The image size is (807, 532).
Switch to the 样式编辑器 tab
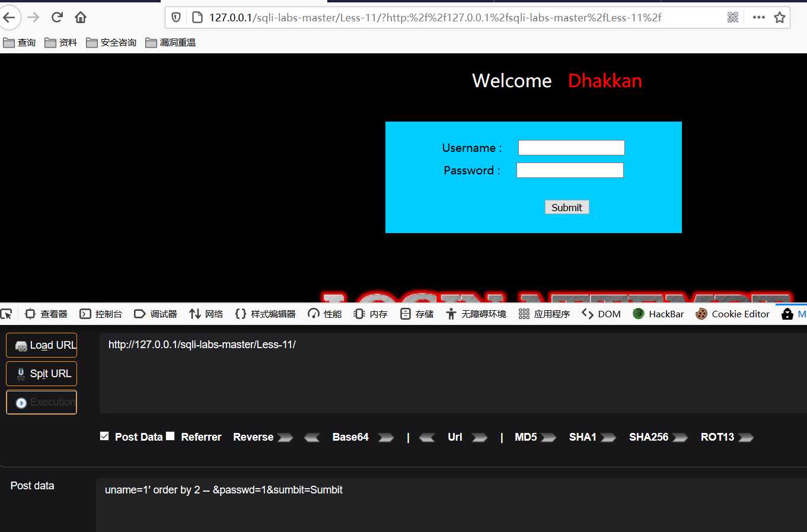pyautogui.click(x=265, y=314)
